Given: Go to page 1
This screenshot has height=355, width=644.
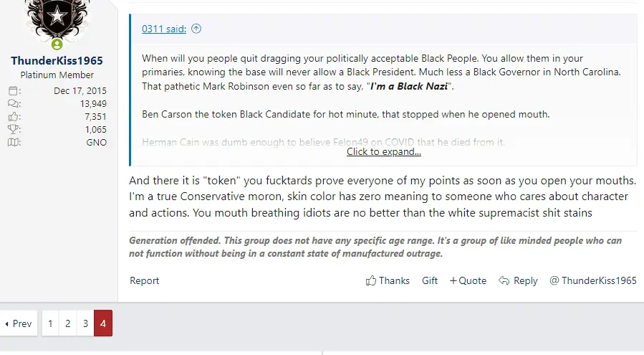Looking at the screenshot, I should [50, 323].
